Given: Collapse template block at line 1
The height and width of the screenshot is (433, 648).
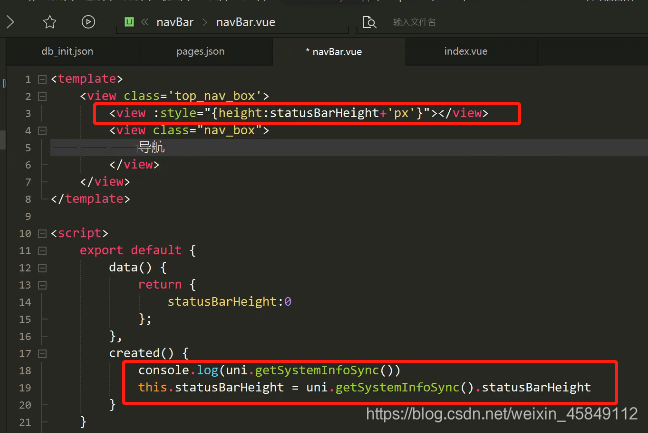Looking at the screenshot, I should click(42, 79).
